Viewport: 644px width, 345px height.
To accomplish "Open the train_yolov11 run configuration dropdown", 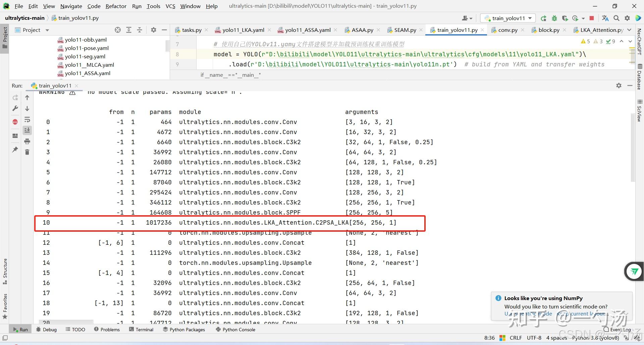I will [x=507, y=18].
